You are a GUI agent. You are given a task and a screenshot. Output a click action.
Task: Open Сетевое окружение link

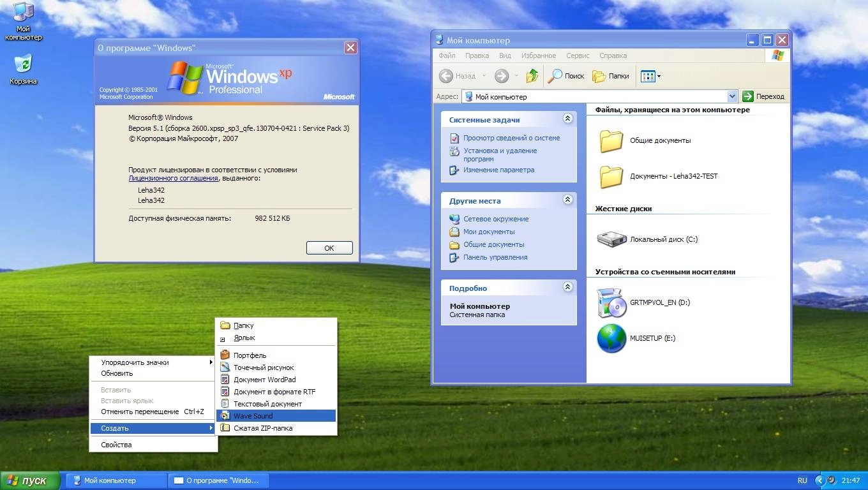[x=496, y=219]
